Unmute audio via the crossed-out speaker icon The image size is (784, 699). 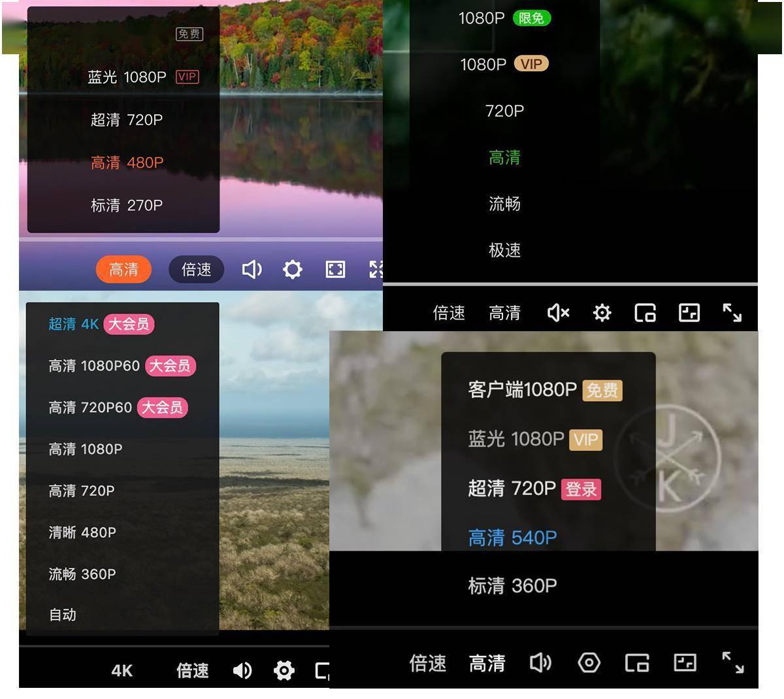[x=558, y=313]
